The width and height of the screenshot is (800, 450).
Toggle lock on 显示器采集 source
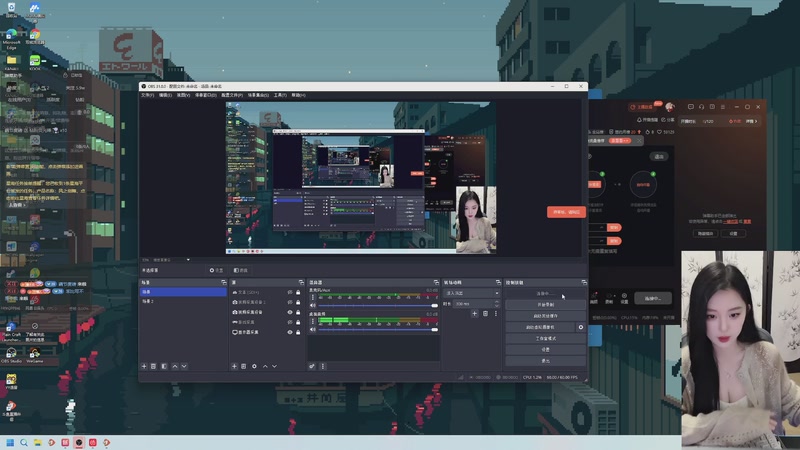click(x=298, y=332)
